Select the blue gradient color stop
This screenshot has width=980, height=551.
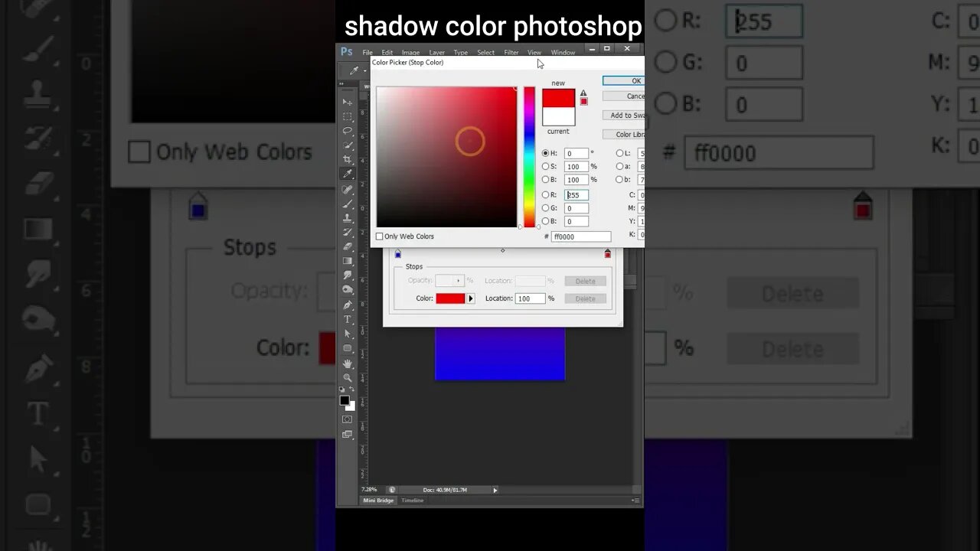(x=398, y=254)
